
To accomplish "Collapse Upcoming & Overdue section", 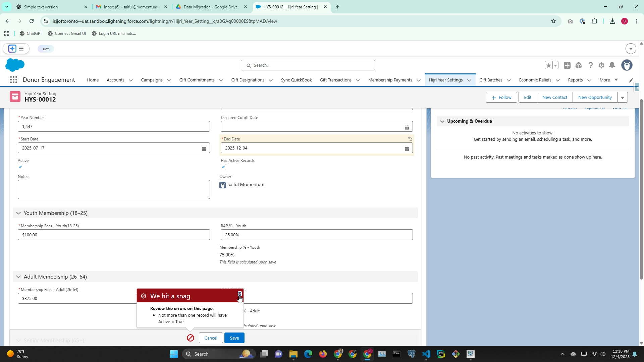I will coord(442,121).
